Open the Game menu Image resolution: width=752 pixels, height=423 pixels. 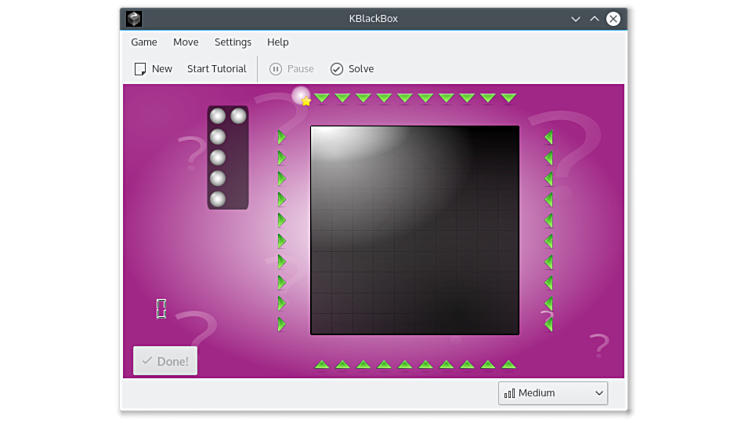144,42
